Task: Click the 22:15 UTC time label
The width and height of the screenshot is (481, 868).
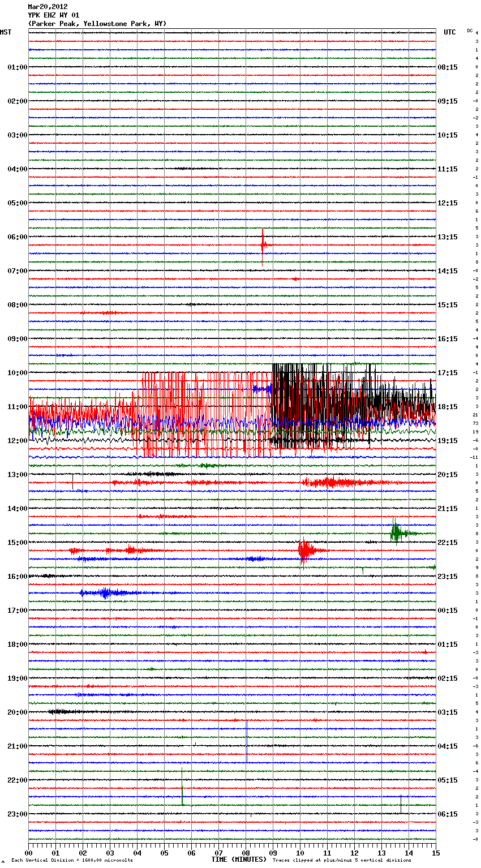Action: (x=448, y=543)
